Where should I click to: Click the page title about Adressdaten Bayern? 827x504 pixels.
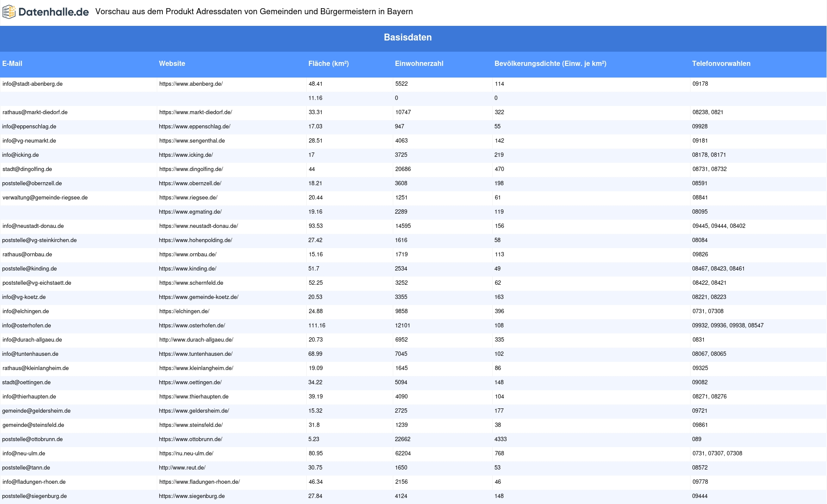(254, 12)
